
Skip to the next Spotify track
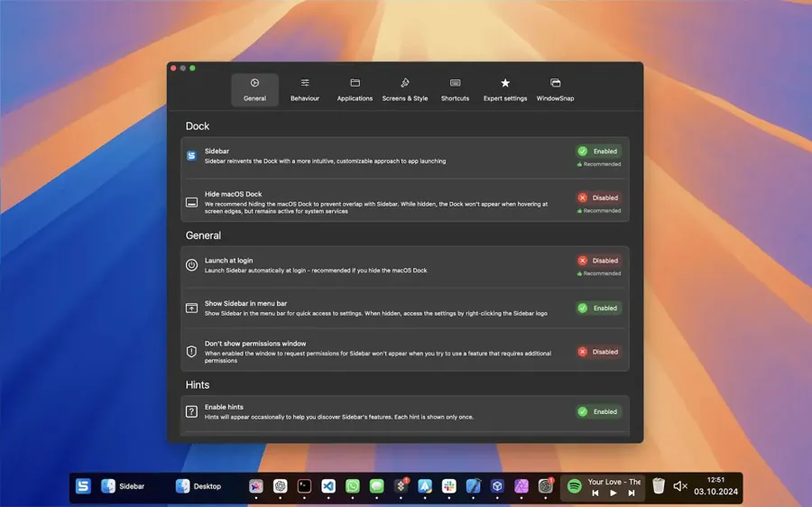(x=632, y=493)
